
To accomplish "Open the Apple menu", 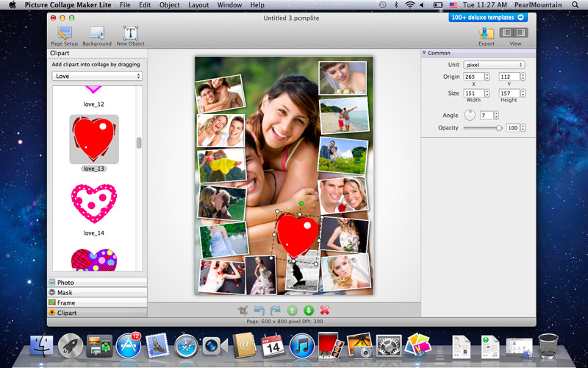I will pos(12,5).
